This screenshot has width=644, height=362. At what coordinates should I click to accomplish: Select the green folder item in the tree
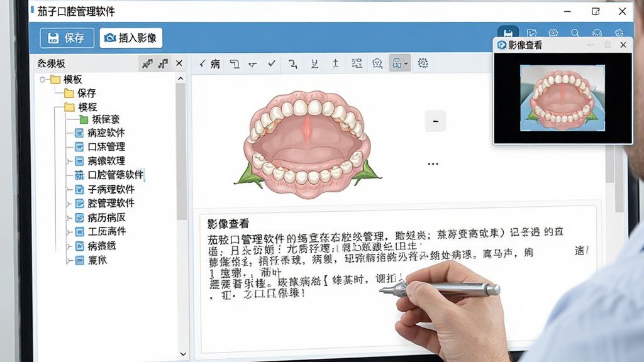[x=99, y=119]
